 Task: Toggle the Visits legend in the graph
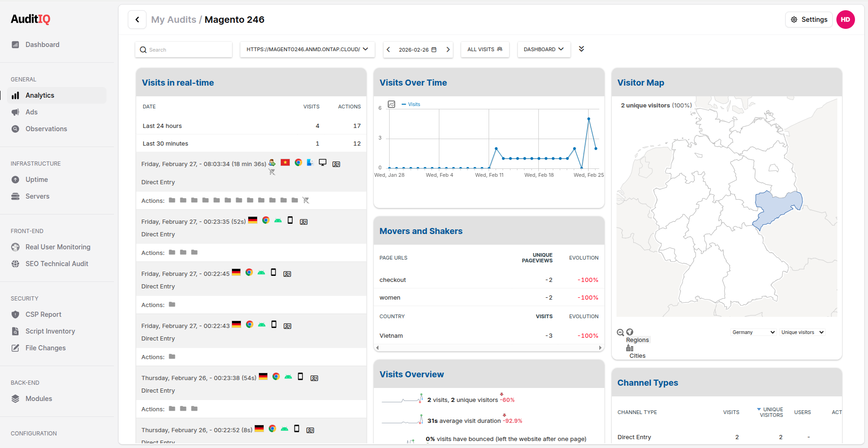(411, 104)
